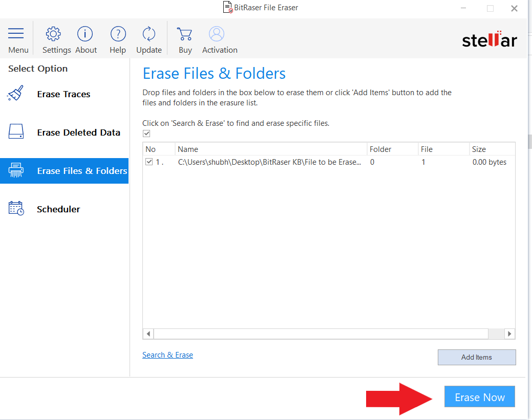Click the Update label text

149,50
